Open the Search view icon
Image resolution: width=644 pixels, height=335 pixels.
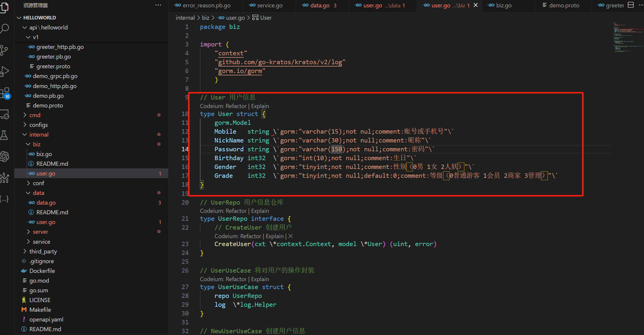pyautogui.click(x=4, y=29)
